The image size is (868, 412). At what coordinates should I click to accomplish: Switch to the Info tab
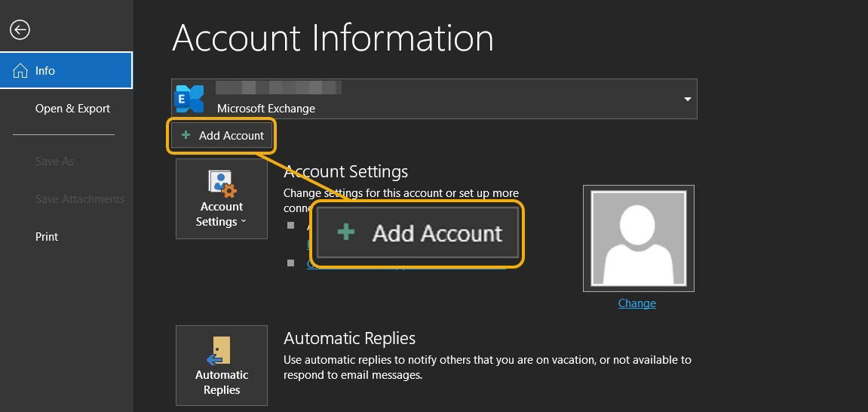66,70
